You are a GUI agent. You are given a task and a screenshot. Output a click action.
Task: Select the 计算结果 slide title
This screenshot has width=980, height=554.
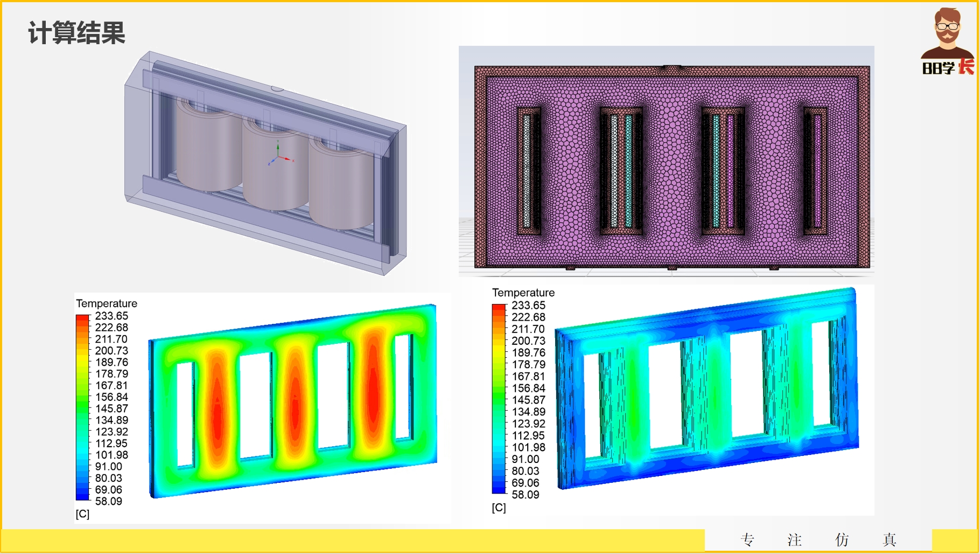click(76, 33)
